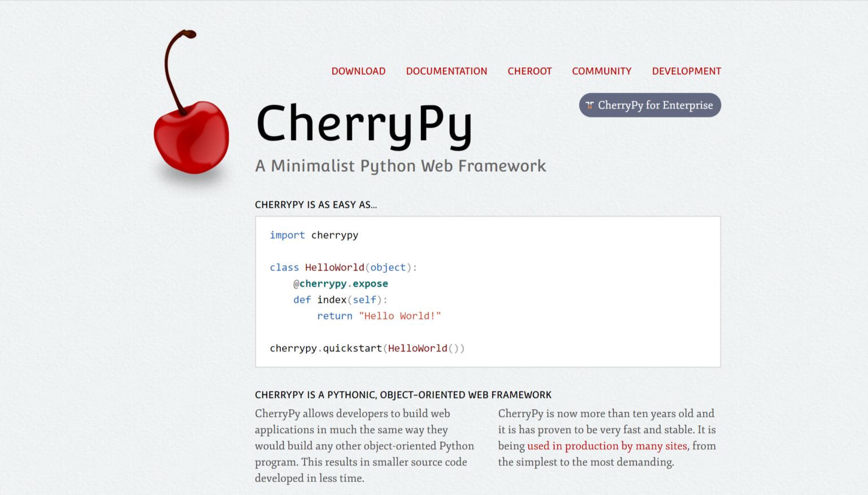
Task: Click the '@cherrypy.expose' decorator in code
Action: coord(340,284)
